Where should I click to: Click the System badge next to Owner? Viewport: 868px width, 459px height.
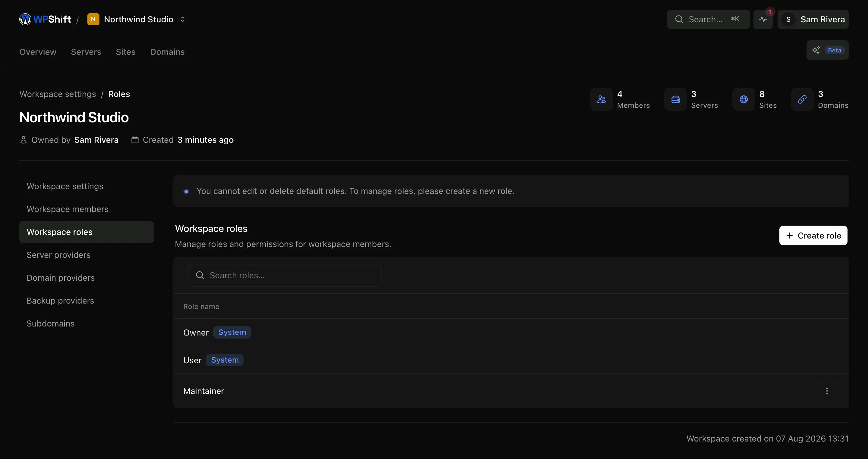point(232,332)
